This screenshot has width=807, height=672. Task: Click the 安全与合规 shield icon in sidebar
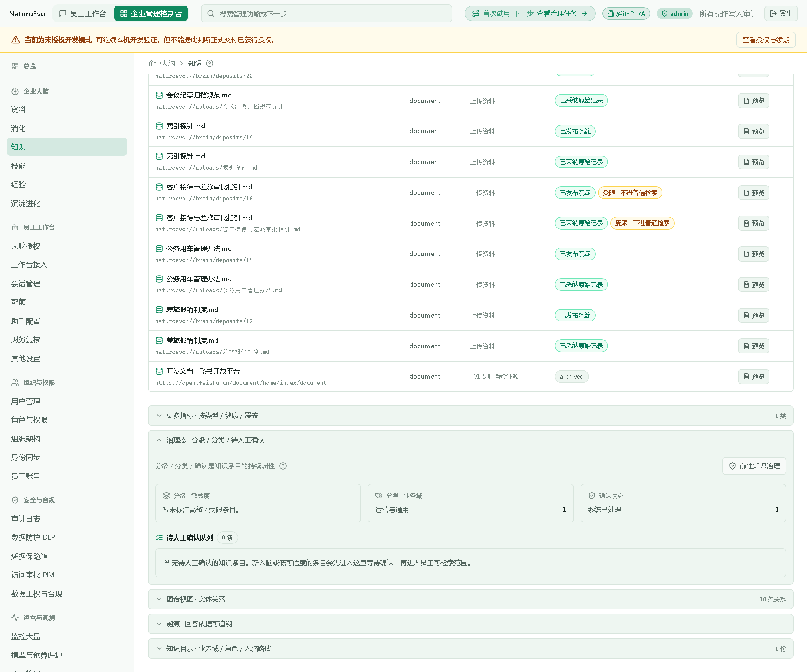[x=15, y=500]
